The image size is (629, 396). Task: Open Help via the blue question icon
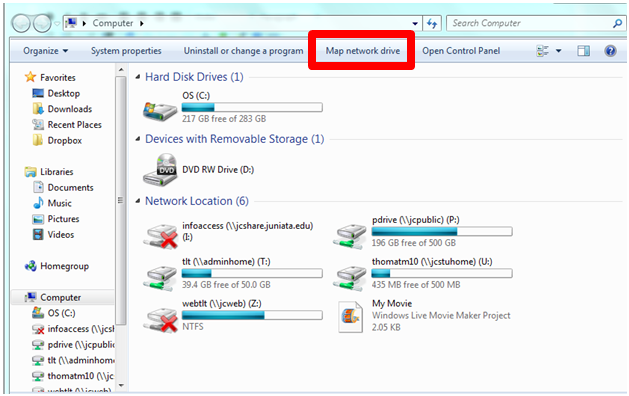click(610, 51)
